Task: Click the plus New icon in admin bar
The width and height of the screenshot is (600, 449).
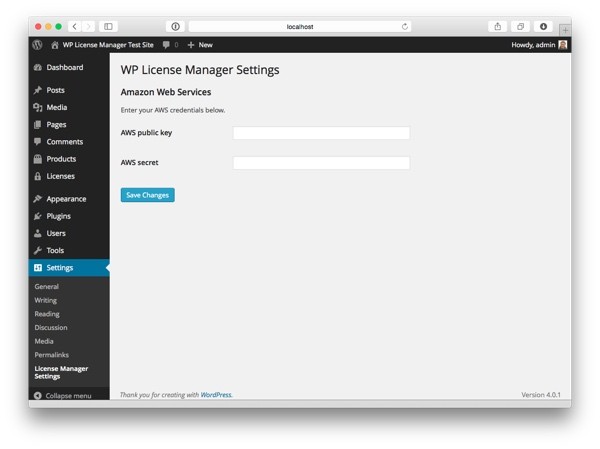Action: pyautogui.click(x=191, y=45)
